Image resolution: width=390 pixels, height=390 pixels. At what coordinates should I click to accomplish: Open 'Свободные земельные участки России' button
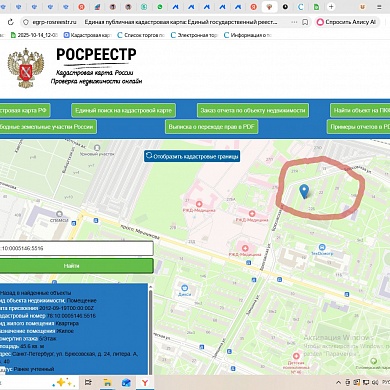[x=48, y=127]
